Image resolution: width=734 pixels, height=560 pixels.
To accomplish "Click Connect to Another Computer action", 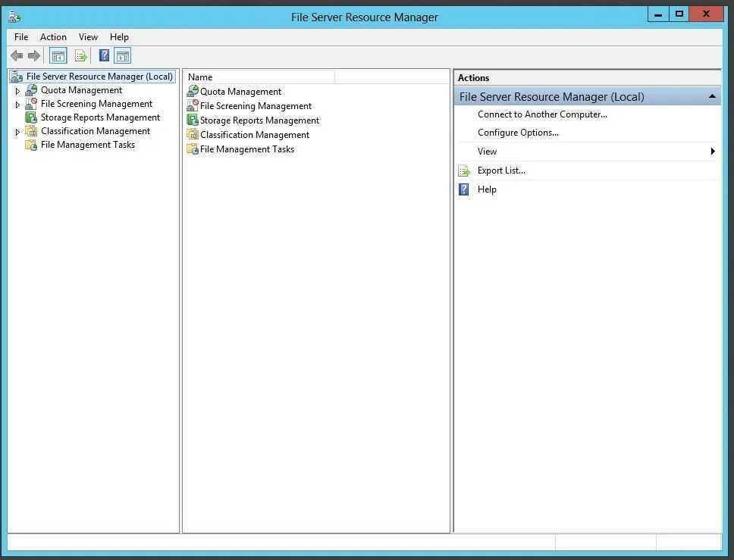I will pos(543,114).
